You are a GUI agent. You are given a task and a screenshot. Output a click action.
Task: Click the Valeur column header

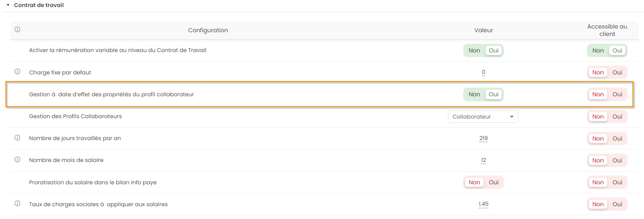point(484,30)
